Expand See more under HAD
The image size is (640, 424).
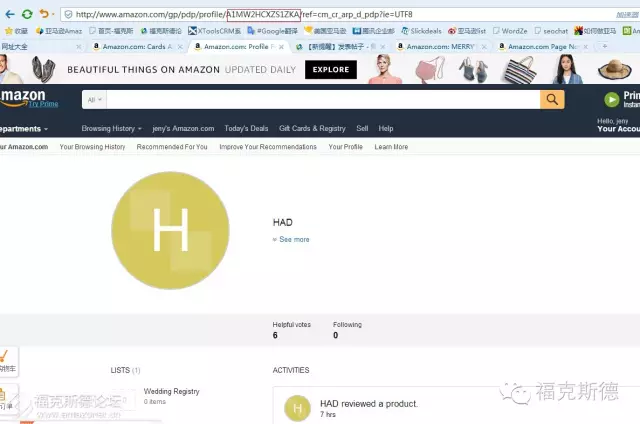(x=291, y=240)
